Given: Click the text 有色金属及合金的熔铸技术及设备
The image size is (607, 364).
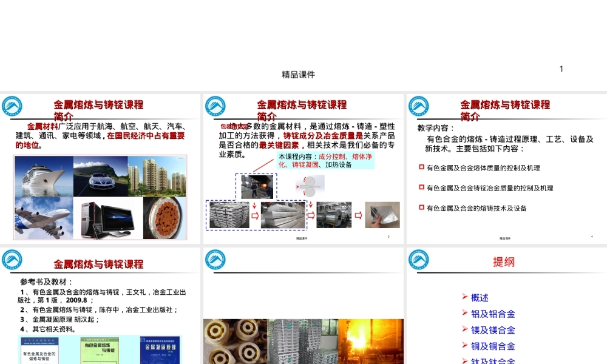Looking at the screenshot, I should point(476,208).
